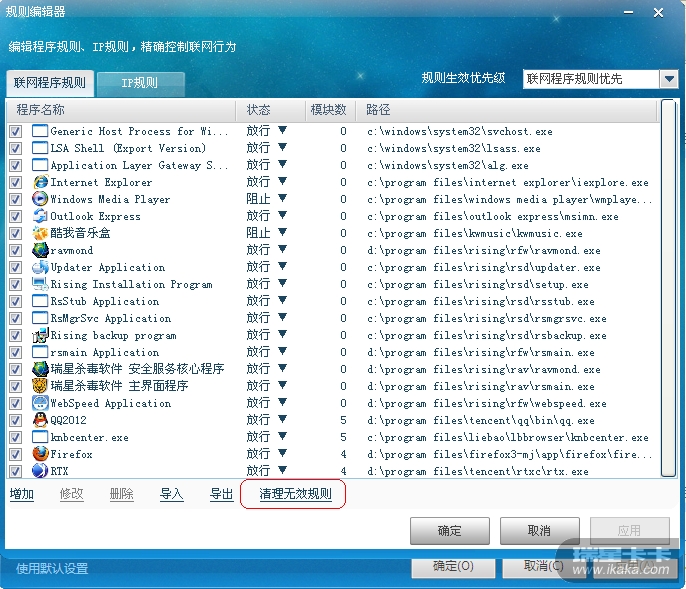Click the 清理无效规则 link
Image resolution: width=686 pixels, height=589 pixels.
coord(296,494)
